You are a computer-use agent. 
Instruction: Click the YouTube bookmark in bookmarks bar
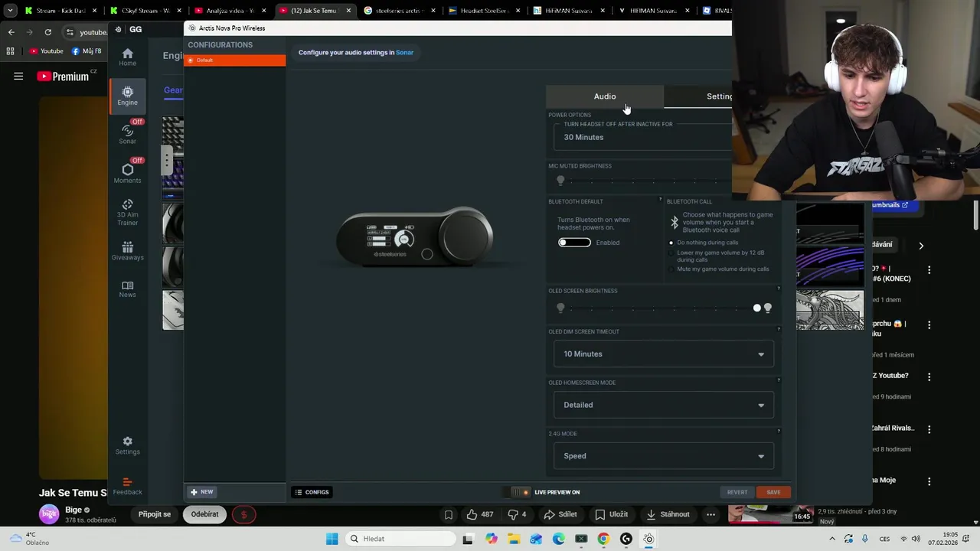(46, 51)
